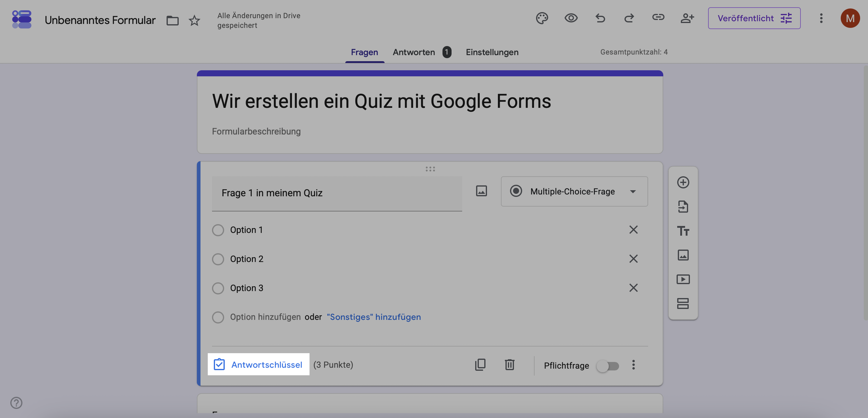Screen dimensions: 868x418
Task: Click the Gesamtpunktzahl: 4 text
Action: [634, 52]
